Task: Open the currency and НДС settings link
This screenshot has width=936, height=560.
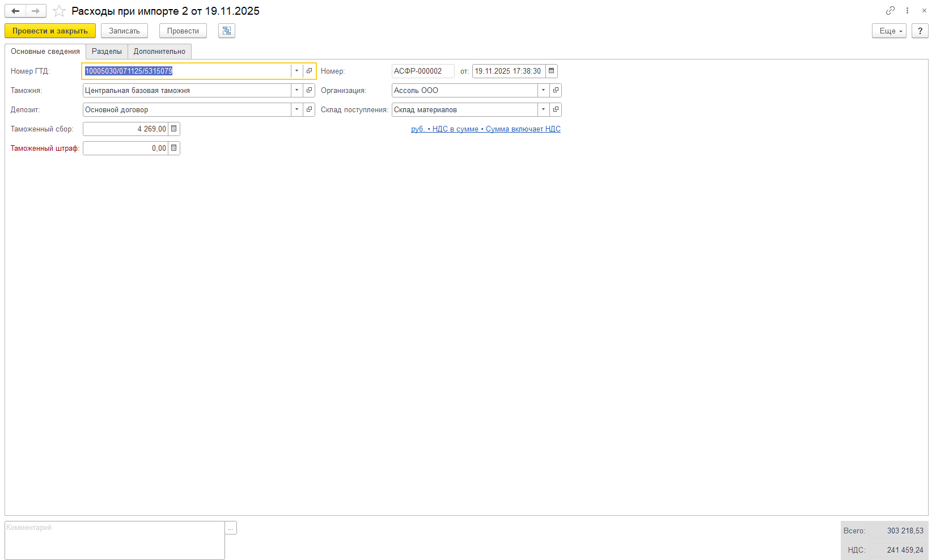Action: (485, 129)
